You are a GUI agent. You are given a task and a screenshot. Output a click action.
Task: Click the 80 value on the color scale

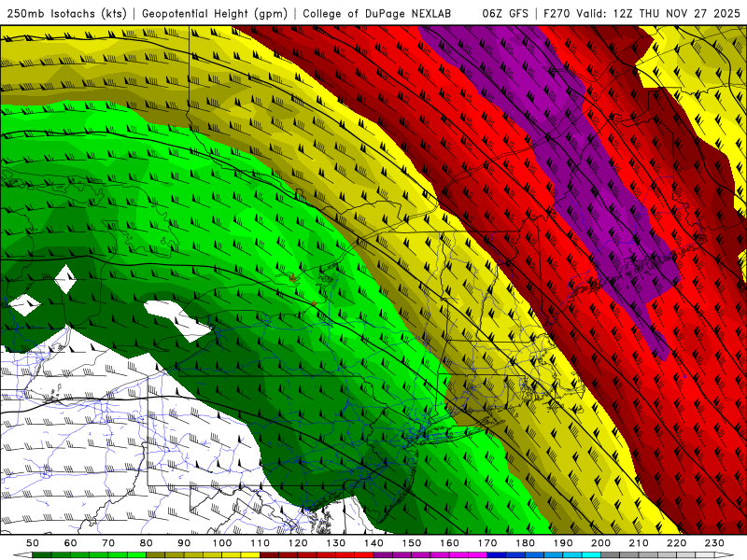147,543
